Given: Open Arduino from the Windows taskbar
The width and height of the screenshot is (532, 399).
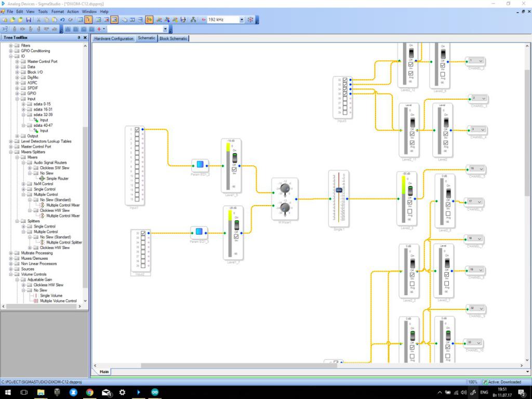Looking at the screenshot, I should tap(155, 392).
